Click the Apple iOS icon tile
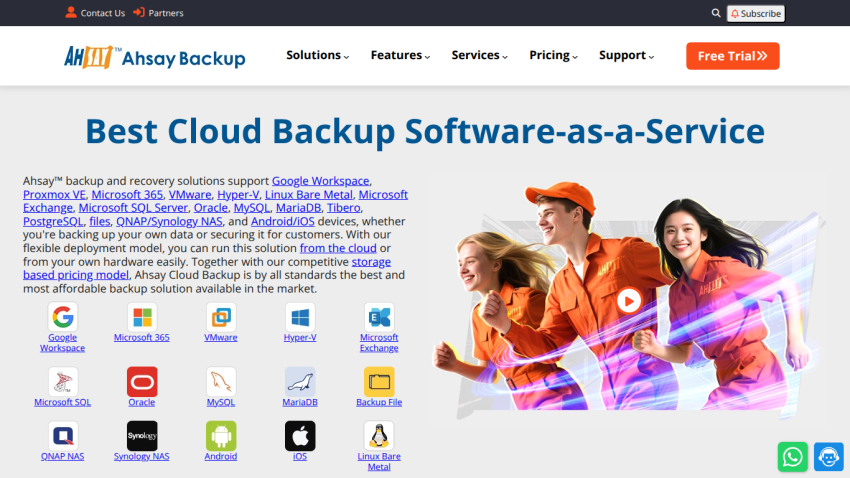The width and height of the screenshot is (850, 478). coord(300,436)
